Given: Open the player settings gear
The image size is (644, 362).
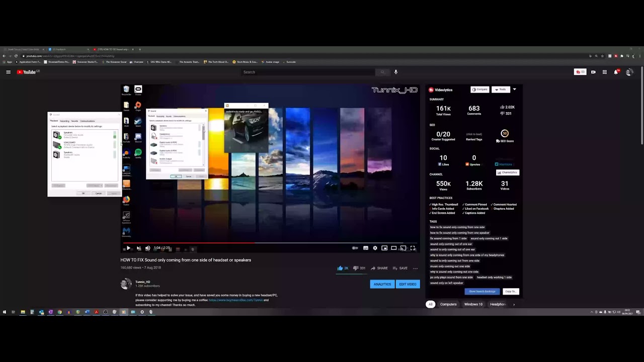Looking at the screenshot, I should point(375,248).
